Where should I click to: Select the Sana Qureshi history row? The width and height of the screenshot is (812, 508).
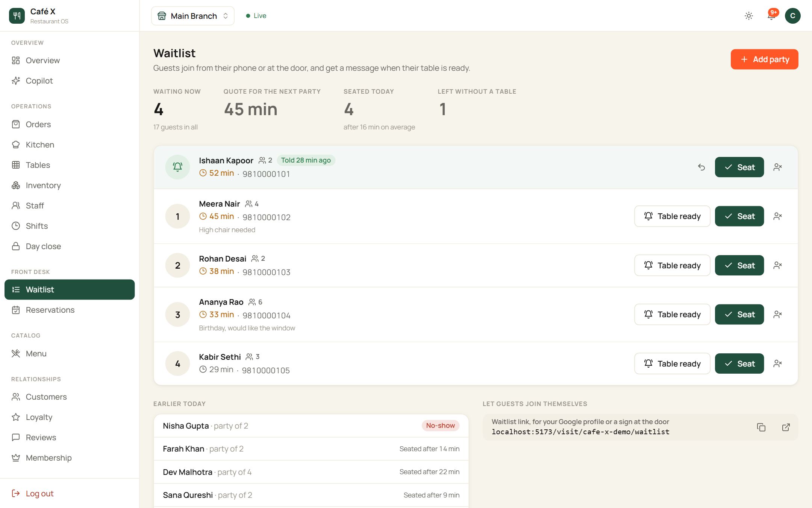pyautogui.click(x=311, y=495)
